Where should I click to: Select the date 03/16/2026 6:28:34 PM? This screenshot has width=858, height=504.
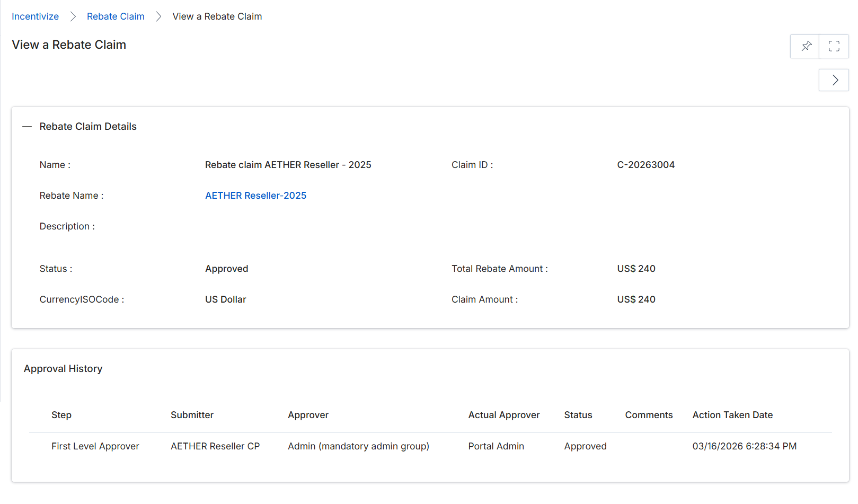tap(745, 446)
